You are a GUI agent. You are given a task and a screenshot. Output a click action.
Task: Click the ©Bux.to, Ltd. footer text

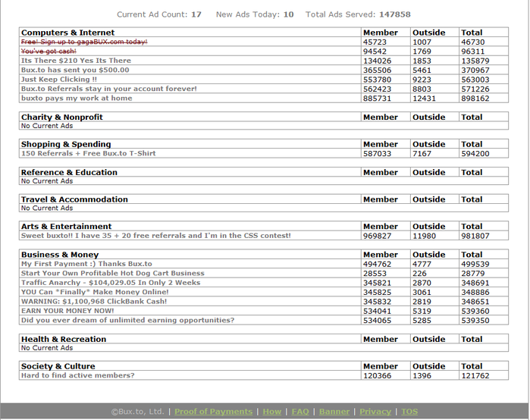coord(137,412)
